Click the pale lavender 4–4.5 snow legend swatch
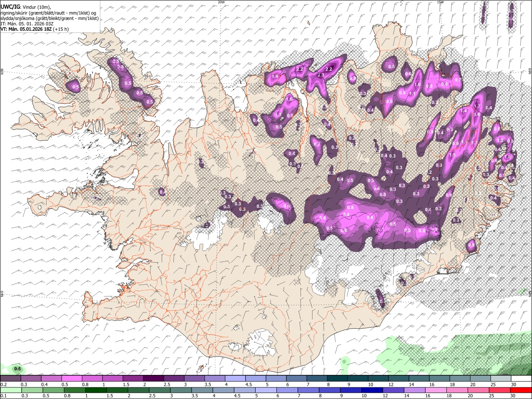The image size is (532, 399). pyautogui.click(x=235, y=378)
